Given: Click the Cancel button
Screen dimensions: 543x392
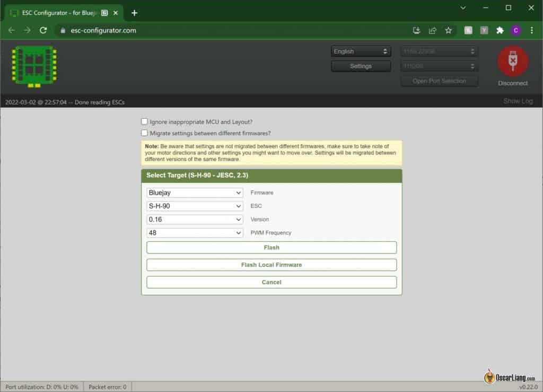Looking at the screenshot, I should pos(271,282).
